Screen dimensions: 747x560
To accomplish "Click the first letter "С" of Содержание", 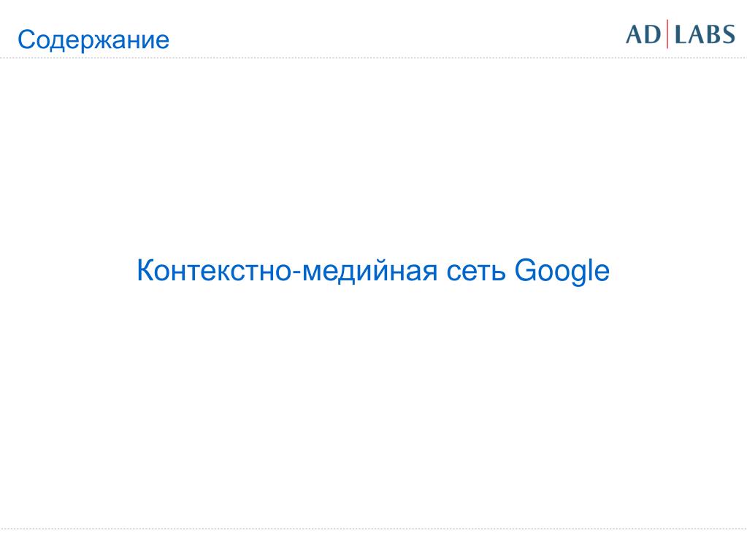I will click(26, 39).
